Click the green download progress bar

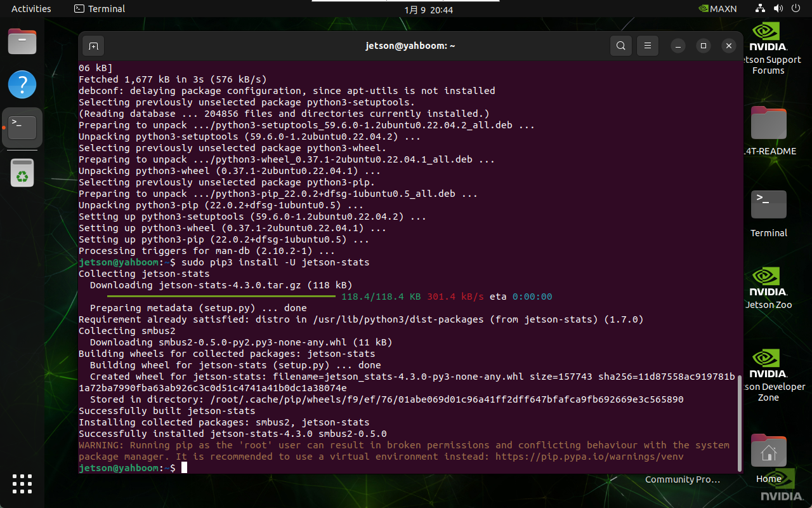click(x=221, y=297)
